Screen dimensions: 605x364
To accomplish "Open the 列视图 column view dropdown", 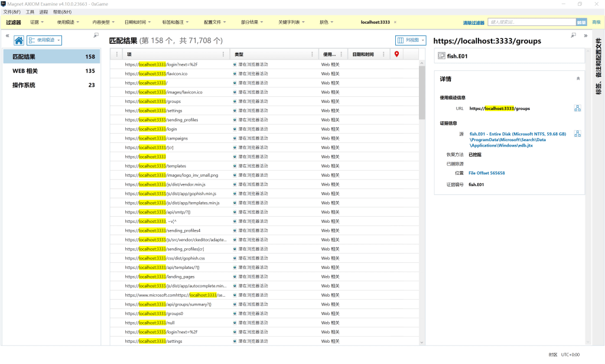I will 411,40.
